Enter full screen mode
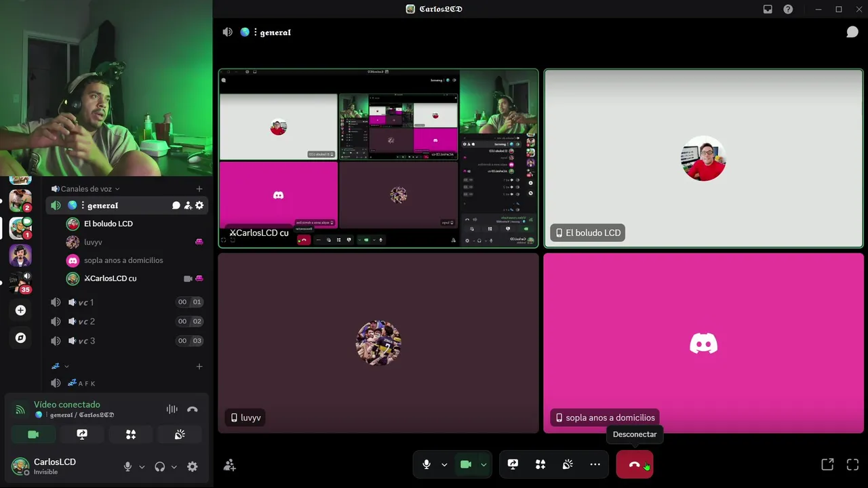The image size is (868, 488). pyautogui.click(x=852, y=464)
